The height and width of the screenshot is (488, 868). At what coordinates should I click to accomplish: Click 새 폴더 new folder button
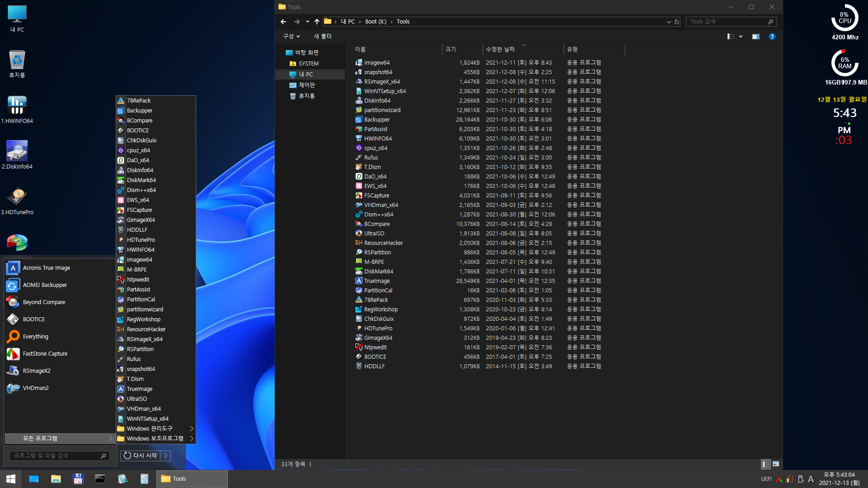(323, 37)
